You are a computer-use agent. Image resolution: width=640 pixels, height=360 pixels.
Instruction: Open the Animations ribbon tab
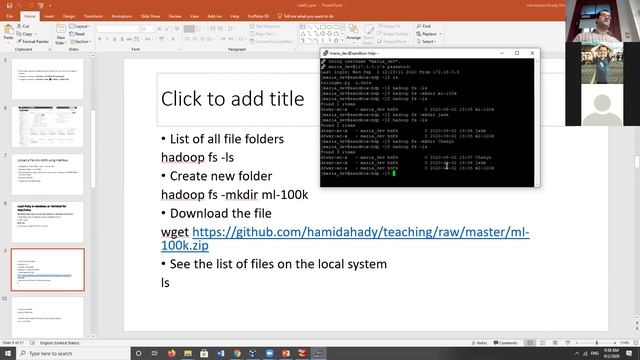click(x=122, y=16)
